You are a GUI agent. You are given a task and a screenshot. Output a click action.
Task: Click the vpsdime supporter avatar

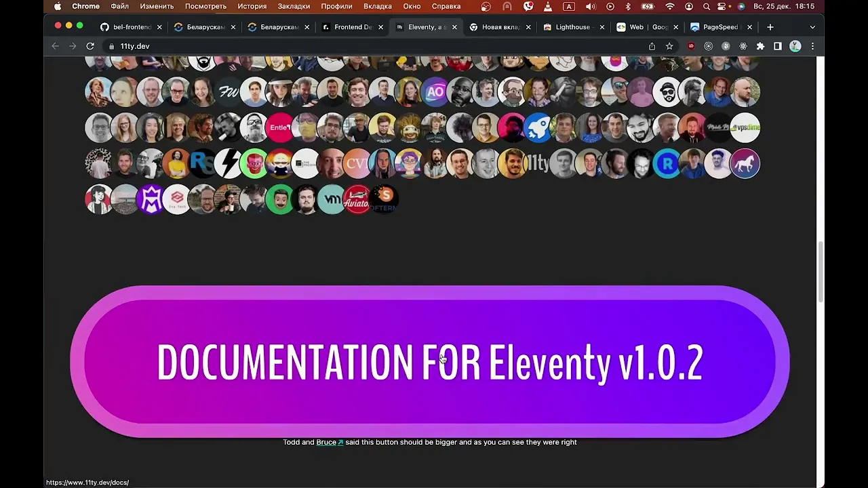tap(745, 127)
